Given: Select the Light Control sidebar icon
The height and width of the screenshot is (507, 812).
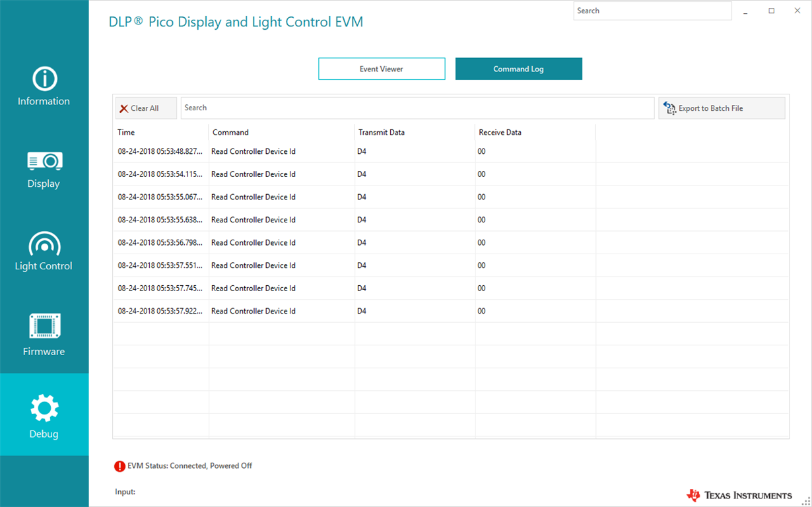Looking at the screenshot, I should coord(44,244).
